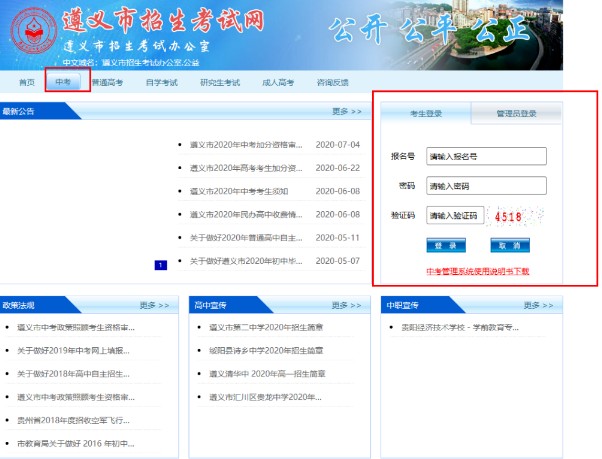
Task: Click the blue page number 1 box
Action: pyautogui.click(x=160, y=265)
